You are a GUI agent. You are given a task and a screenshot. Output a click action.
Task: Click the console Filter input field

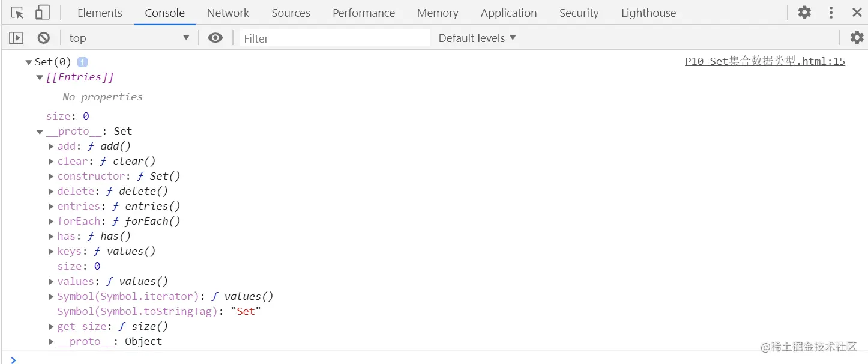pos(334,38)
